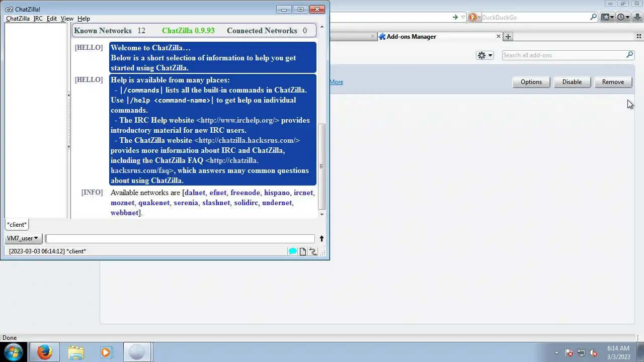This screenshot has height=362, width=644.
Task: Click the slashnet network link
Action: [x=216, y=203]
